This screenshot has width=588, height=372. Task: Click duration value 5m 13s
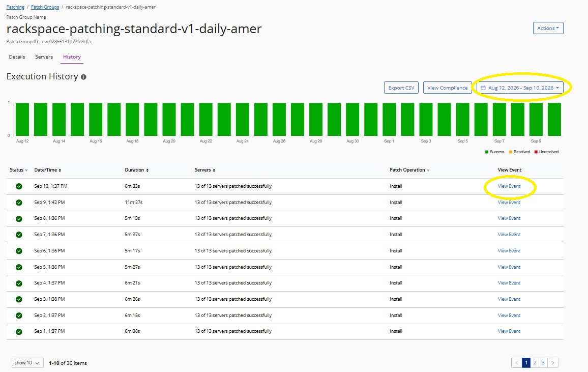[132, 218]
